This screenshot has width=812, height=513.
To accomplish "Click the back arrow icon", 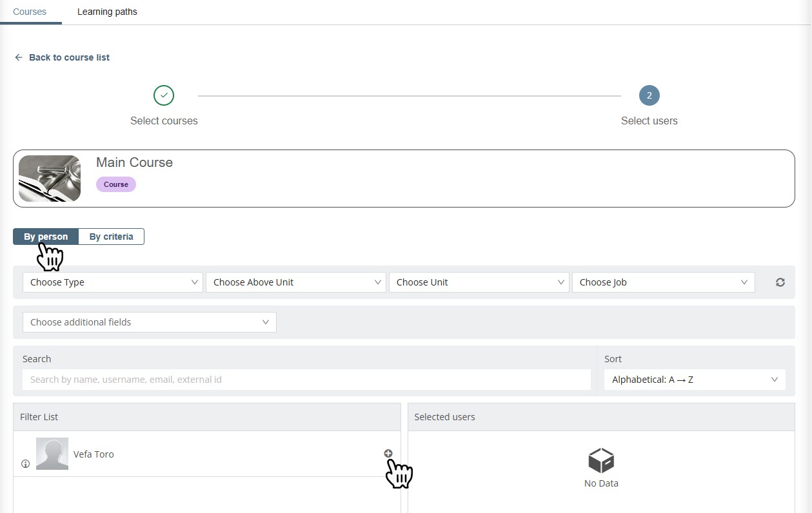I will click(19, 57).
